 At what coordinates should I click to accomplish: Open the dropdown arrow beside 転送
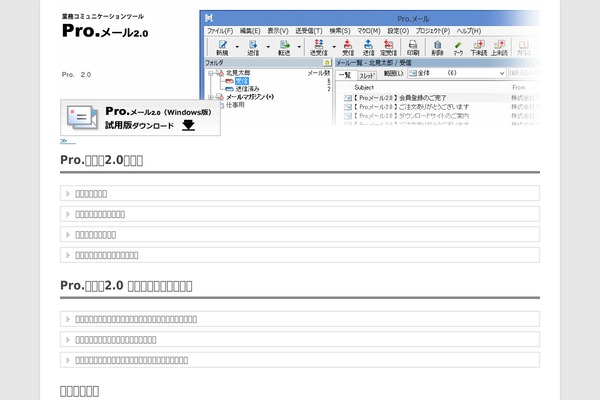click(299, 47)
